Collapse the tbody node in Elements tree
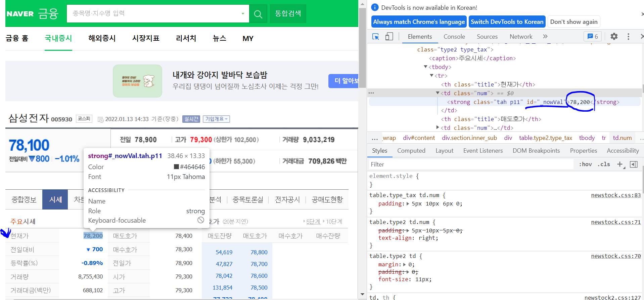 [x=425, y=67]
